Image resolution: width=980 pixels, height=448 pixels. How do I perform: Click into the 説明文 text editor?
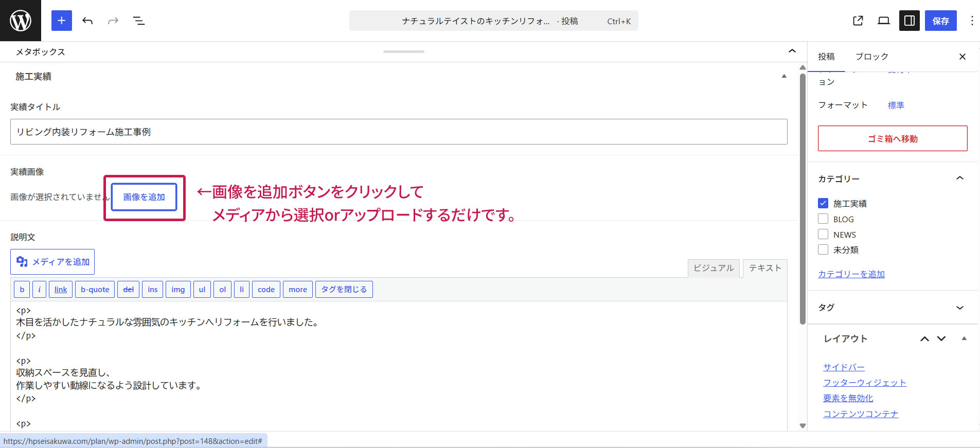tap(399, 366)
